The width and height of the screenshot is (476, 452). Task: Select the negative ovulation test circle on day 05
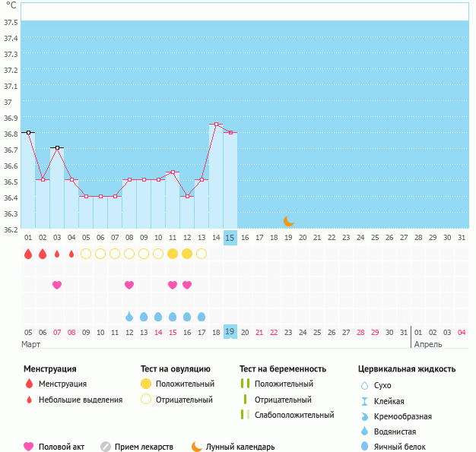86,254
